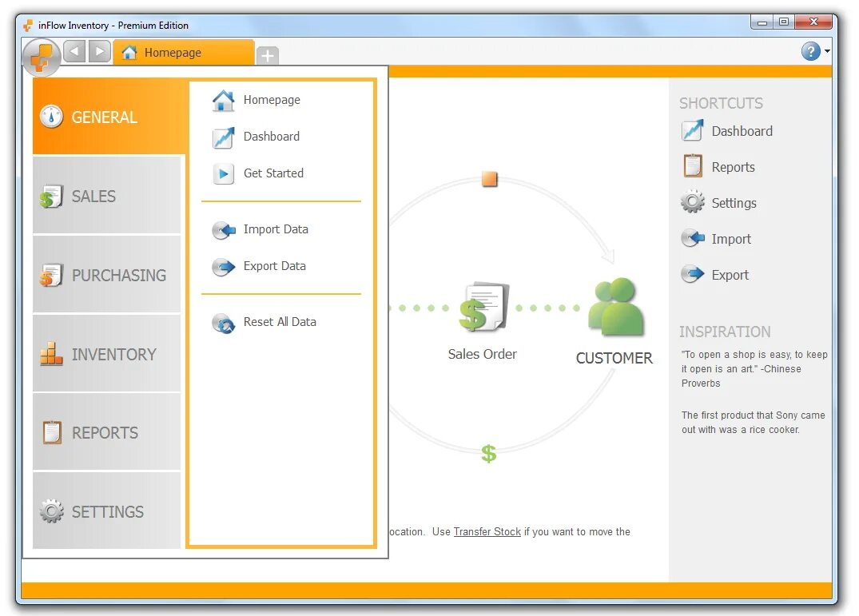Click the CUSTOMER label
The width and height of the screenshot is (859, 616).
coord(614,358)
